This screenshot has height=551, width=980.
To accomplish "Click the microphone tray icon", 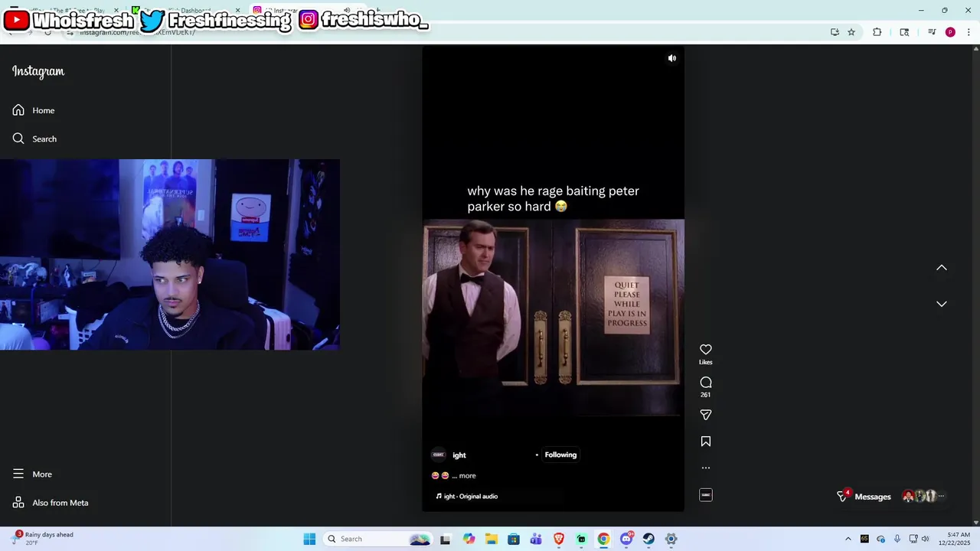I will (897, 539).
